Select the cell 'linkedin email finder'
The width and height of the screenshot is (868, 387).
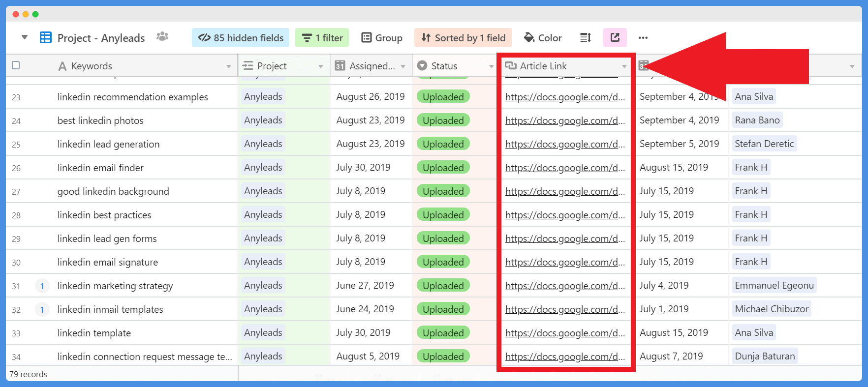(x=100, y=168)
